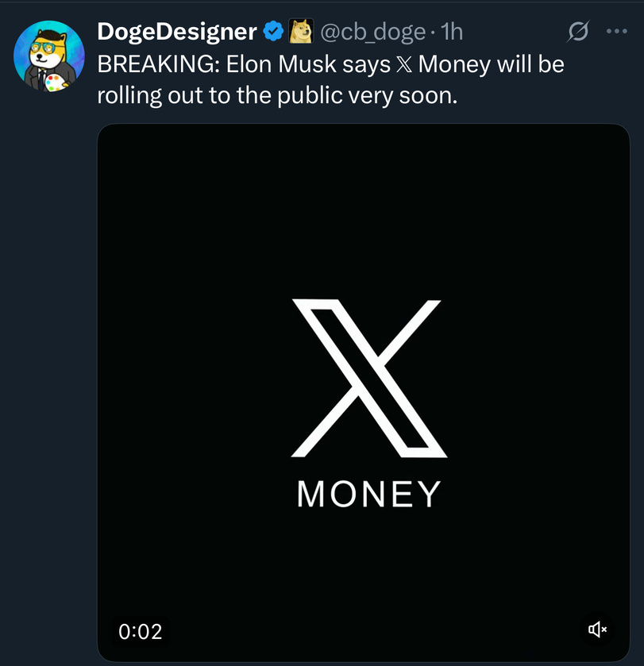This screenshot has height=666, width=644.
Task: Open the Grok explain-post icon
Action: [579, 32]
